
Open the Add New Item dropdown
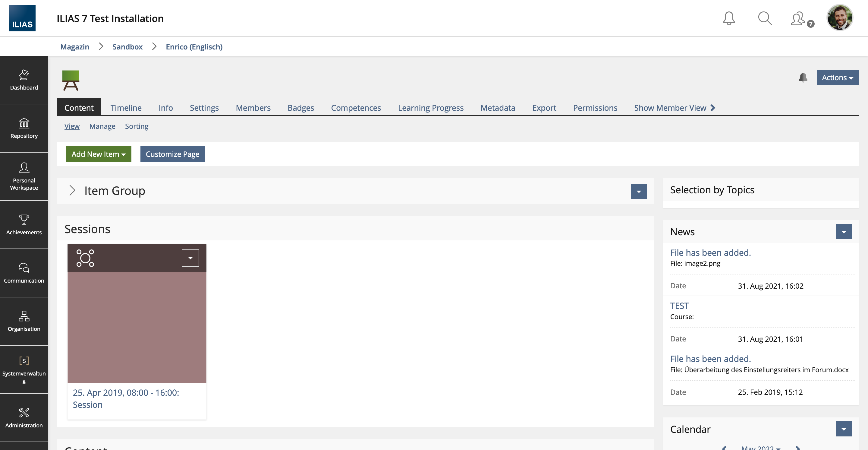[98, 154]
